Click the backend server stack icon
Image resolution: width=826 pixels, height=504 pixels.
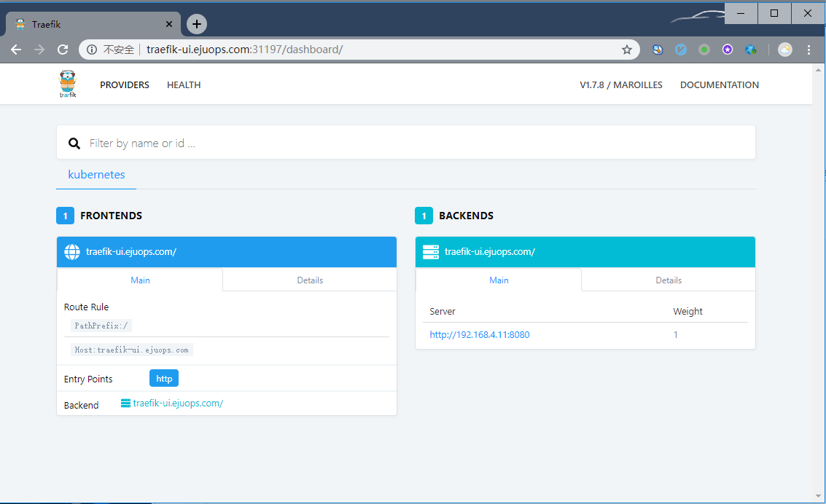[x=430, y=252]
